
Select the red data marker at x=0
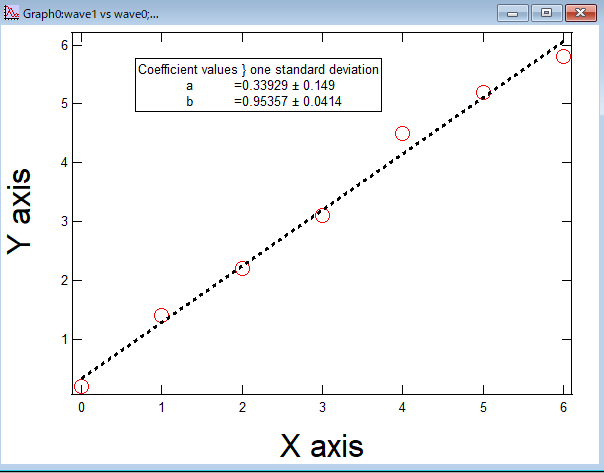pos(81,386)
